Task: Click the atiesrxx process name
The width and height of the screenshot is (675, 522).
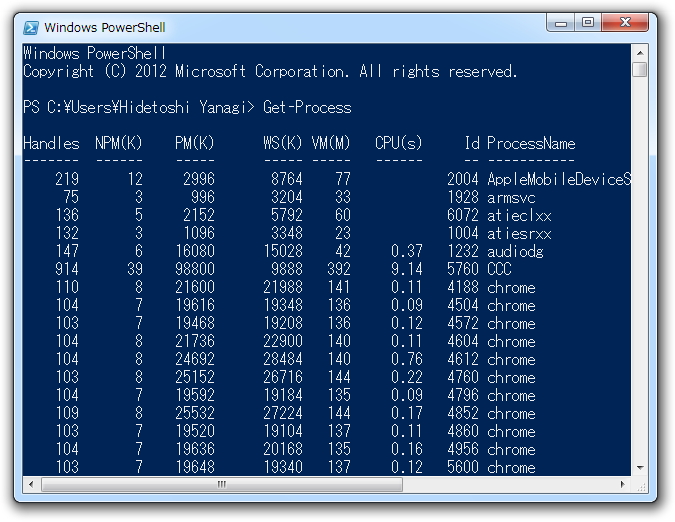Action: coord(519,233)
